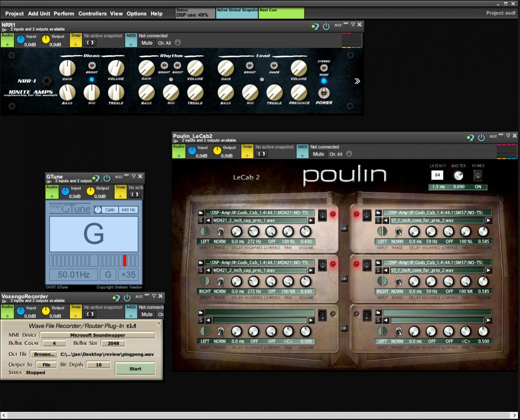Click the S button on SM57 RIGHT slot
Viewport: 520px width, 420px height.
point(379,270)
